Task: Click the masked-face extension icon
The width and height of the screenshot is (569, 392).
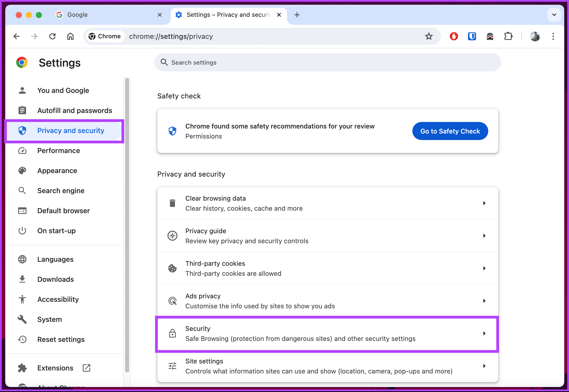Action: [490, 36]
